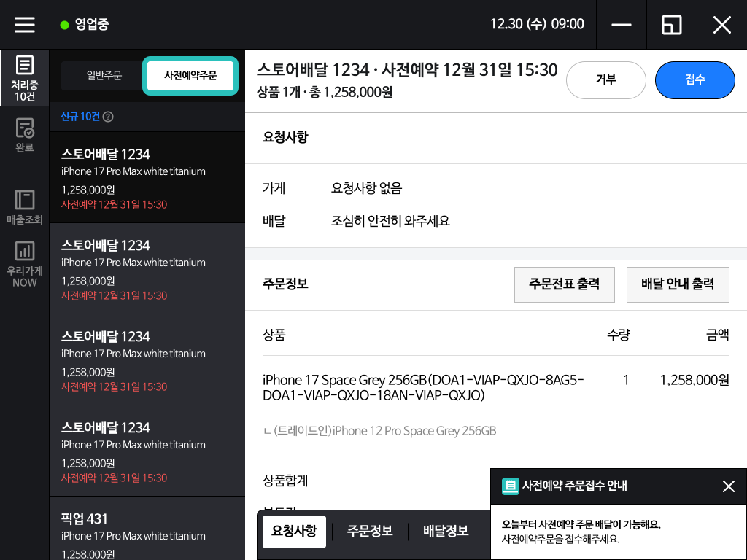Click delivery request 조심히 안전히 와주세요
747x560 pixels.
pyautogui.click(x=390, y=221)
